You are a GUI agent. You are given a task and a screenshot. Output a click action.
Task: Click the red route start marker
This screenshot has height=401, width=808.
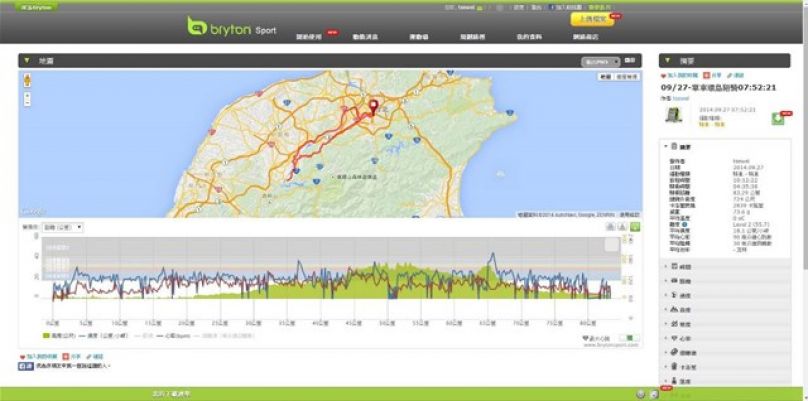[x=374, y=107]
